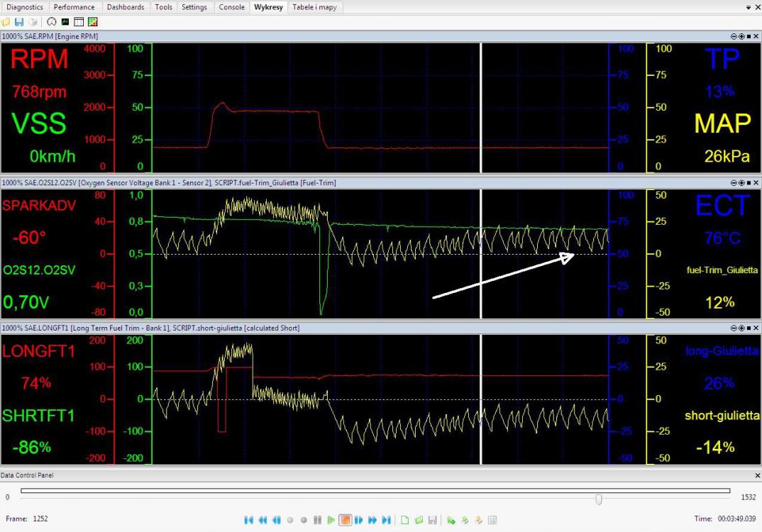
Task: Click the open folder icon in top toolbar
Action: (6, 22)
